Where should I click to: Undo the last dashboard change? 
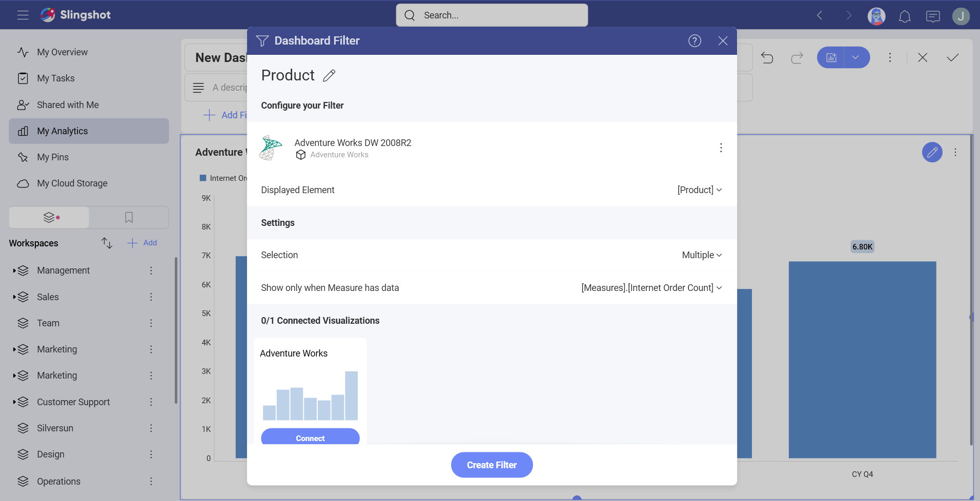coord(767,58)
